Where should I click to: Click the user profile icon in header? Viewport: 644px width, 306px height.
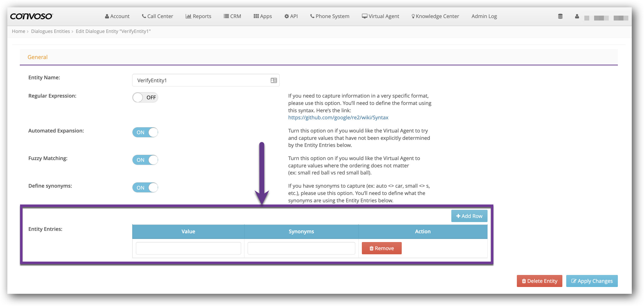point(577,16)
